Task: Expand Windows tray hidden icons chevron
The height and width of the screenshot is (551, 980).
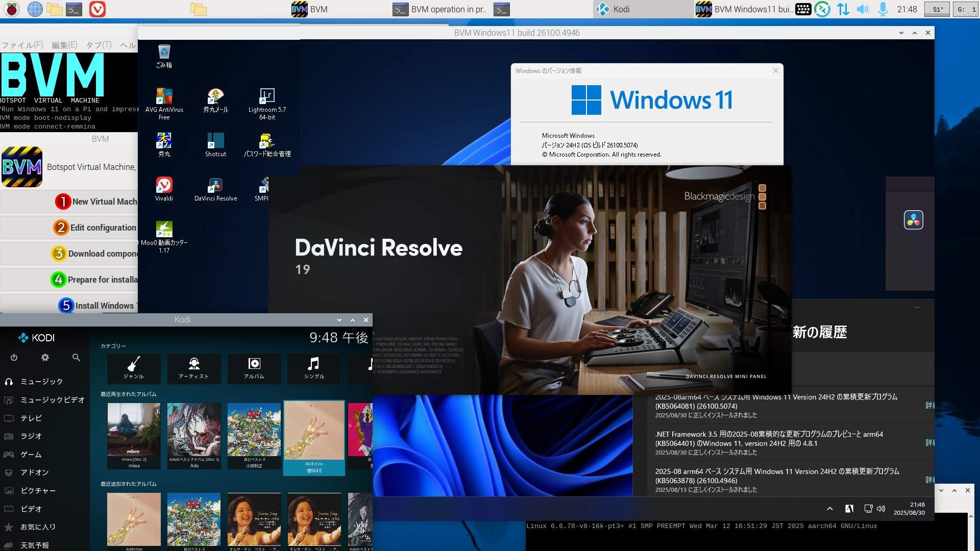Action: pyautogui.click(x=830, y=509)
